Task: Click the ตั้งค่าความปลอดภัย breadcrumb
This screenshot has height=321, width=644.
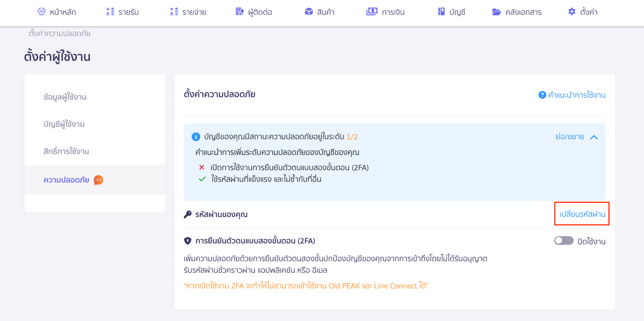Action: 60,33
